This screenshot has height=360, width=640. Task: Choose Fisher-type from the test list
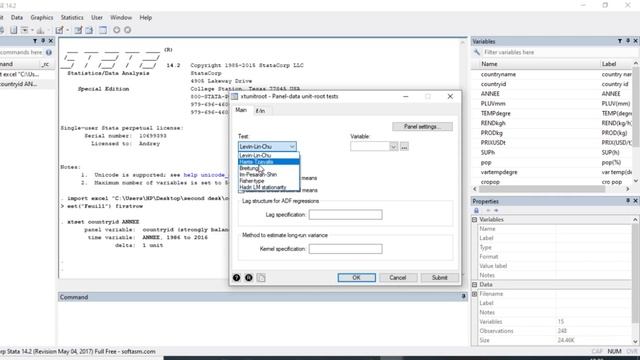click(x=269, y=181)
